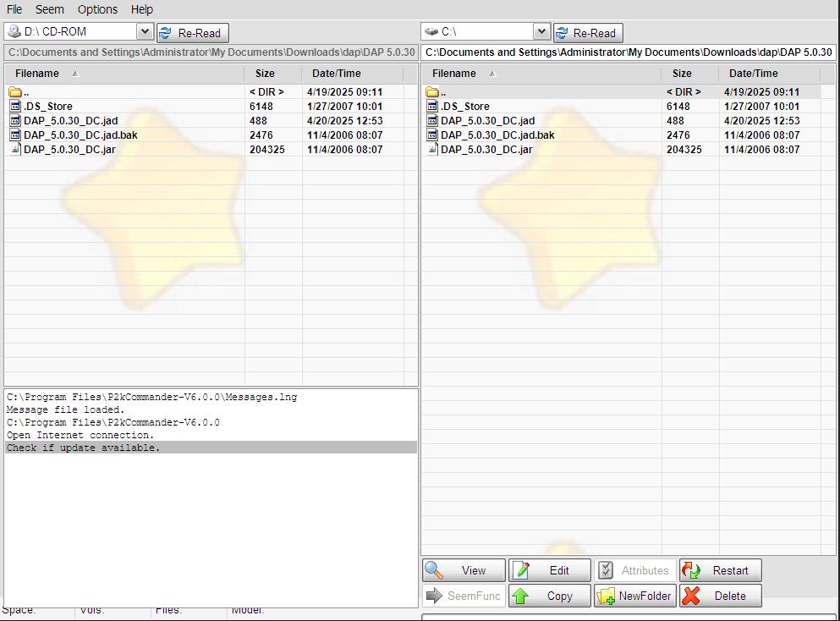
Task: Click pencil icon on Edit button
Action: tap(521, 570)
